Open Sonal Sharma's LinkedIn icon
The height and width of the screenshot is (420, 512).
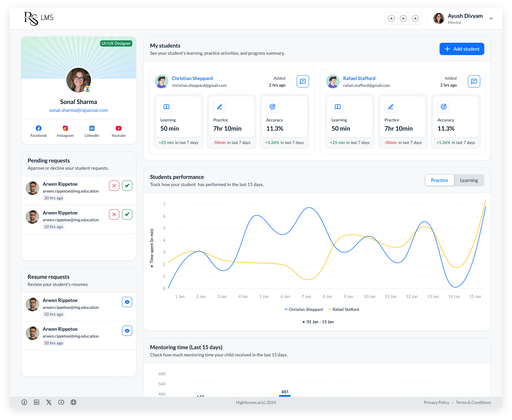(x=92, y=128)
